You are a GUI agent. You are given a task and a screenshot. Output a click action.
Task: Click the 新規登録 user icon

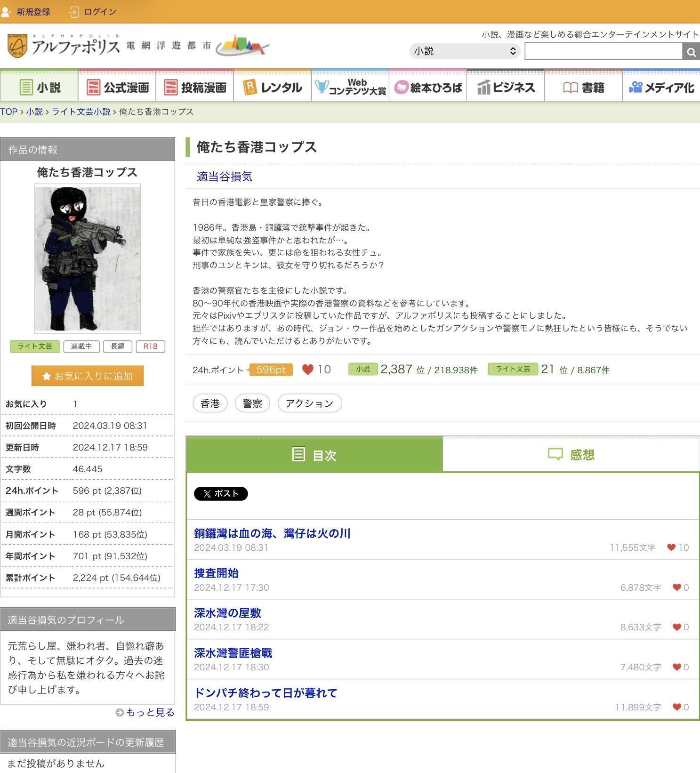tap(7, 12)
